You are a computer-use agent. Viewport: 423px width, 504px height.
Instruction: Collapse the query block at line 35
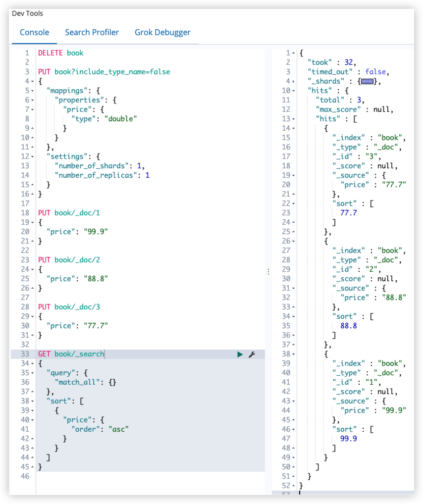click(x=33, y=373)
